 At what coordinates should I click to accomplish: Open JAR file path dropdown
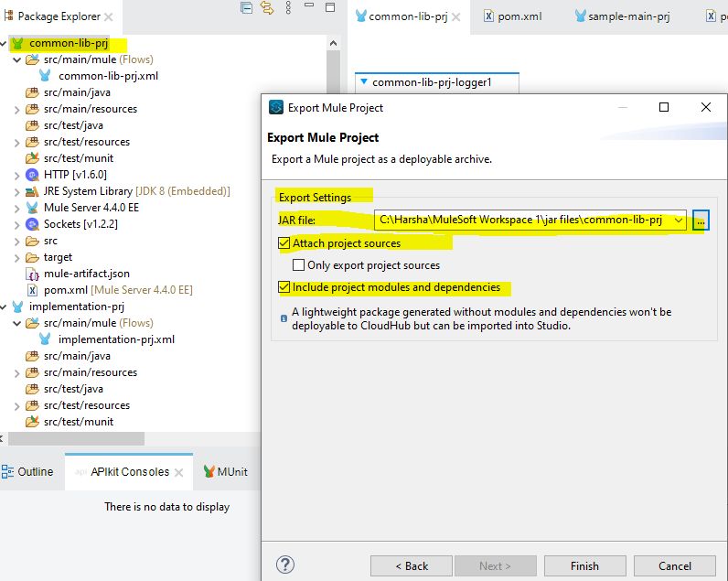click(x=679, y=221)
